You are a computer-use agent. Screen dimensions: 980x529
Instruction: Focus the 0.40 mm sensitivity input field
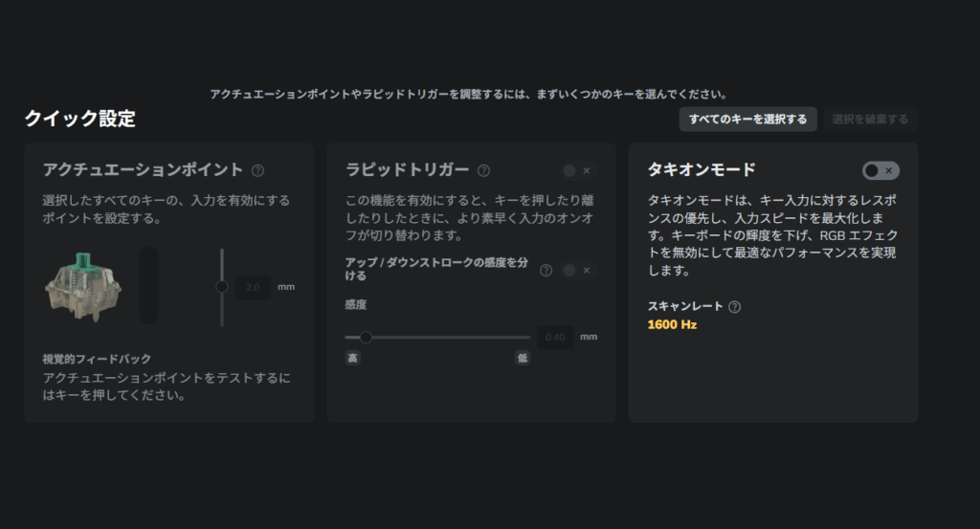tap(555, 337)
